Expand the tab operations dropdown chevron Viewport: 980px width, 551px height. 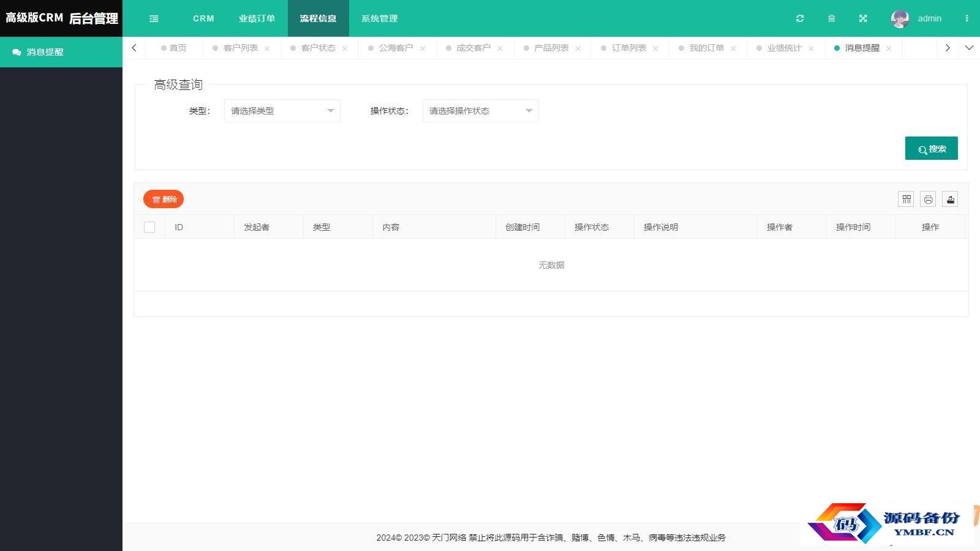tap(969, 48)
